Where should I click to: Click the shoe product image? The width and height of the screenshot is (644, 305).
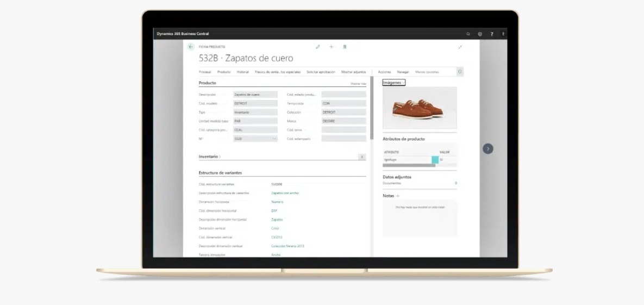click(420, 108)
